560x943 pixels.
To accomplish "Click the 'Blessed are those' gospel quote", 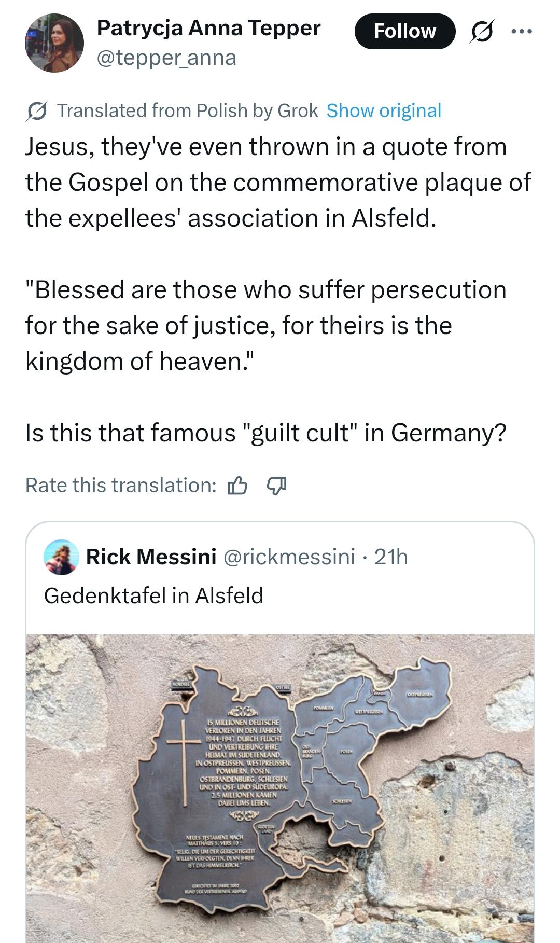I will click(x=265, y=326).
